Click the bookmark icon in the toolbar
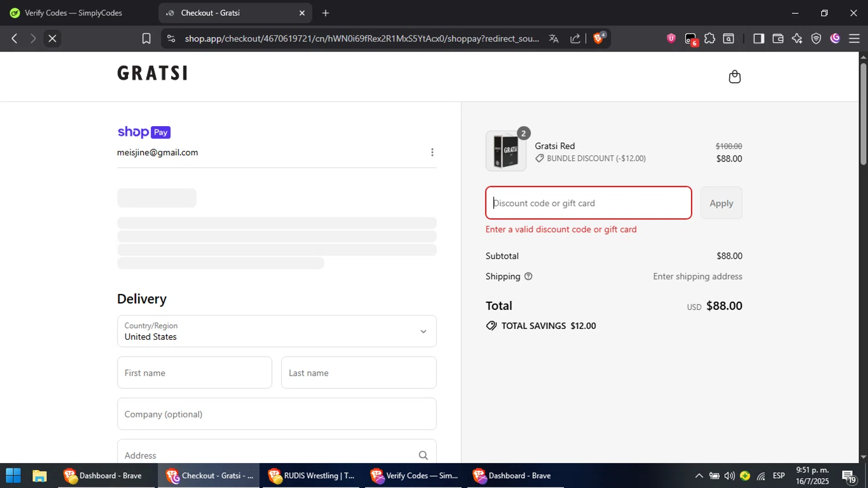The height and width of the screenshot is (488, 868). 146,38
